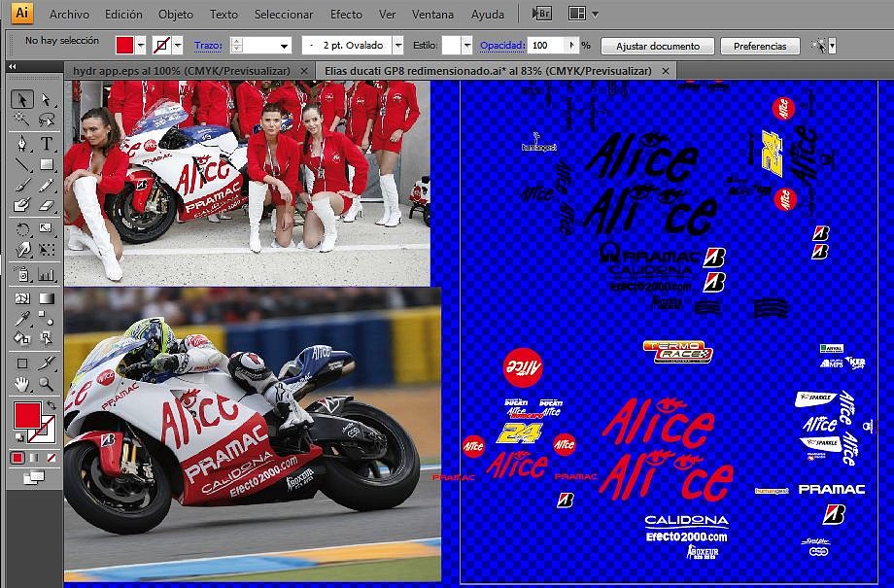The width and height of the screenshot is (894, 588).
Task: Select the Rotate tool
Action: click(x=21, y=229)
